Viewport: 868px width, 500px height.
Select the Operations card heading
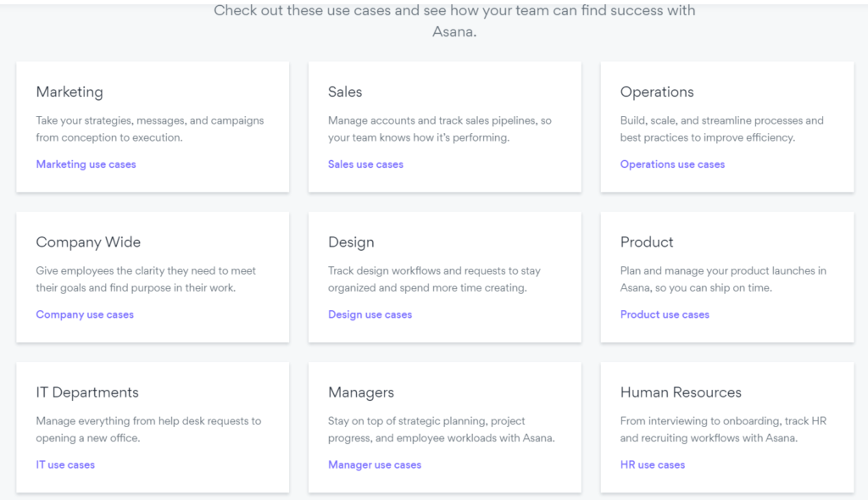[657, 92]
